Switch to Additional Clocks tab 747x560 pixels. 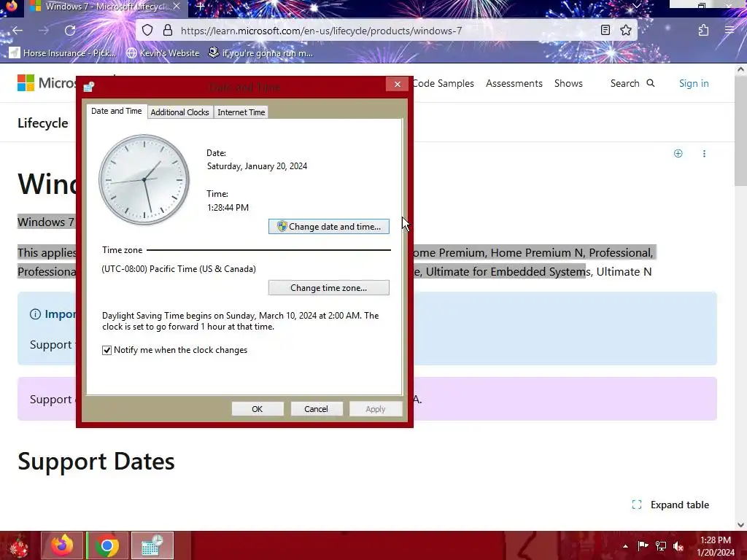pyautogui.click(x=179, y=112)
